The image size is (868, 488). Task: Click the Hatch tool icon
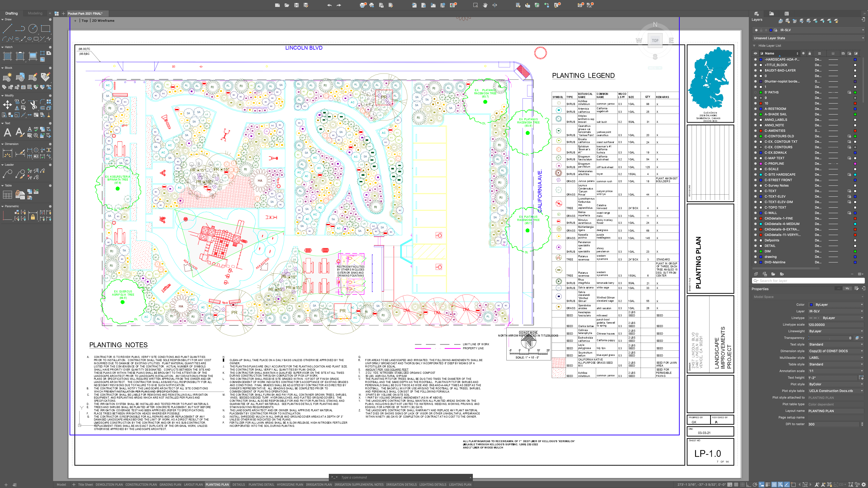7,56
